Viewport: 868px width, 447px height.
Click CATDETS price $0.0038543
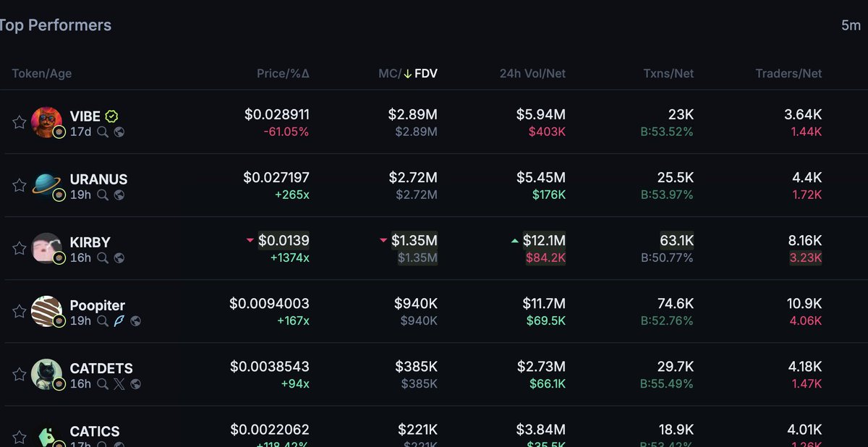pos(270,366)
